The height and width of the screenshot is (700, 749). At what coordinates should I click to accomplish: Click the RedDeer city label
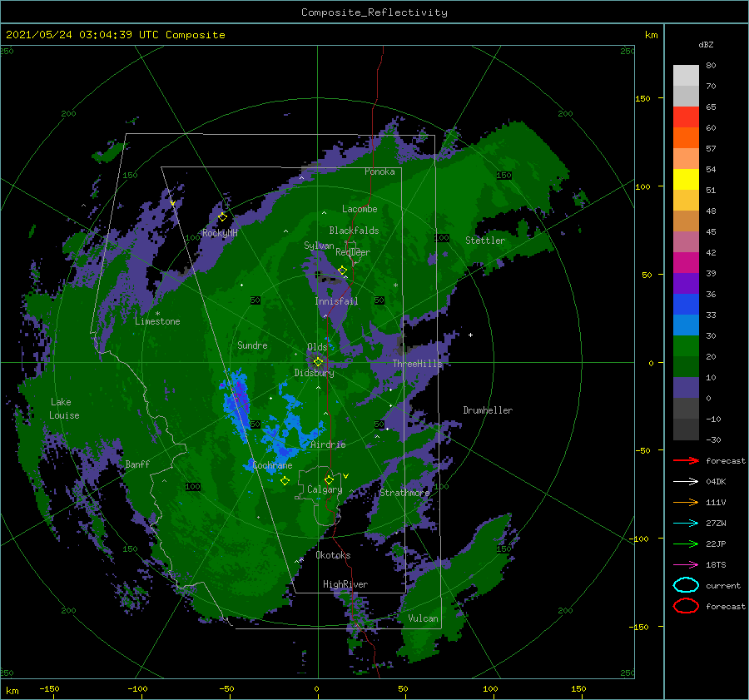pyautogui.click(x=353, y=252)
